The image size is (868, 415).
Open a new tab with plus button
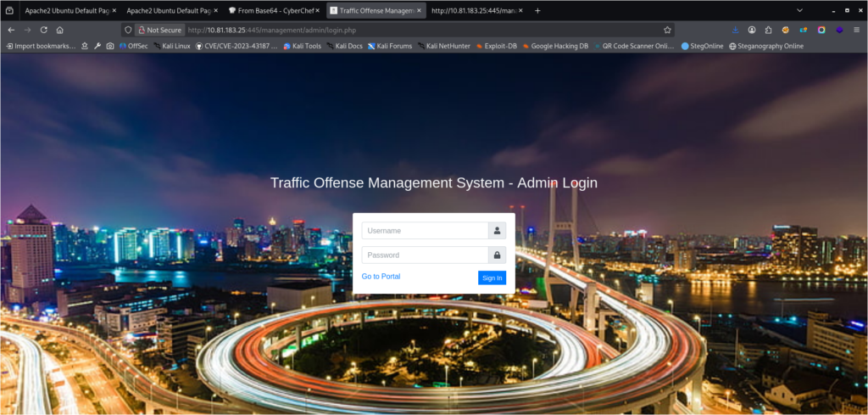pyautogui.click(x=537, y=10)
